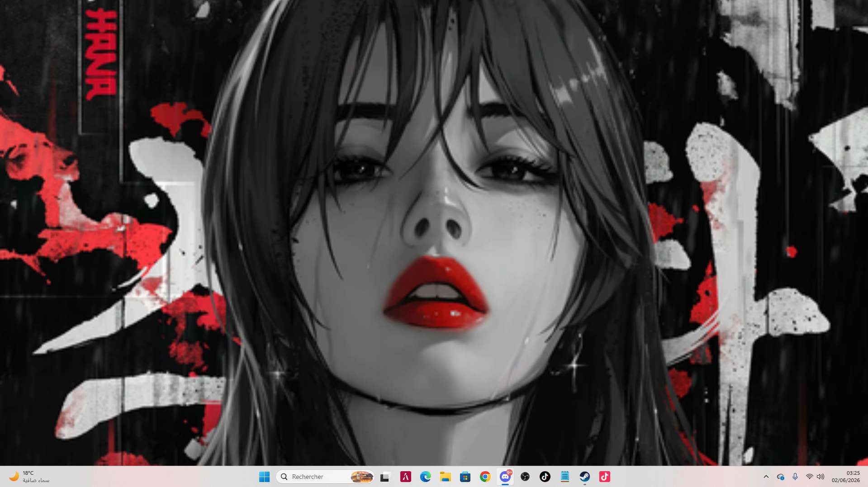Click the Rechercher search box
Image resolution: width=868 pixels, height=487 pixels.
tap(325, 477)
